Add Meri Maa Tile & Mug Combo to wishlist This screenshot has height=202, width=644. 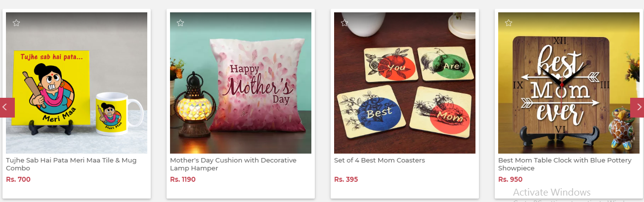(x=16, y=23)
